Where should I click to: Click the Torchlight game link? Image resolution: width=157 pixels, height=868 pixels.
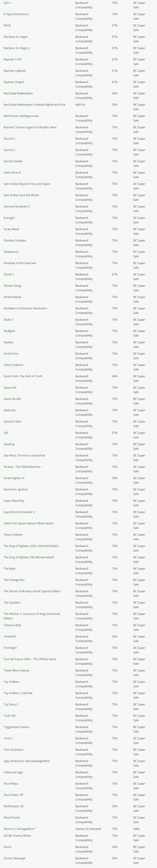pos(10,648)
